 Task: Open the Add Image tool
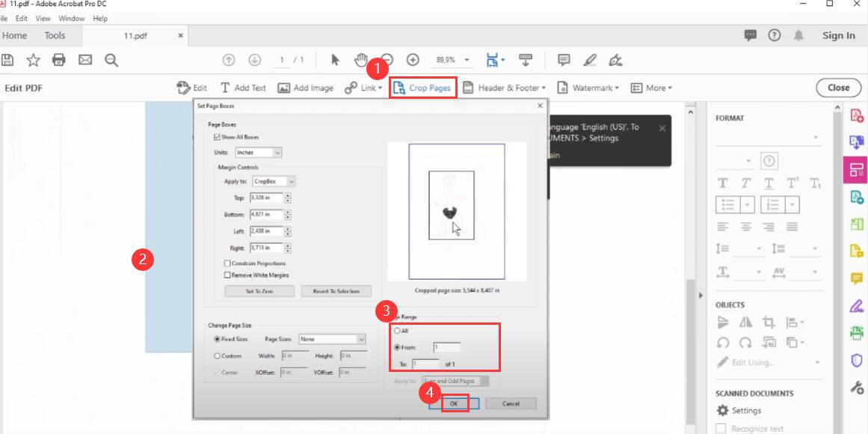point(307,88)
